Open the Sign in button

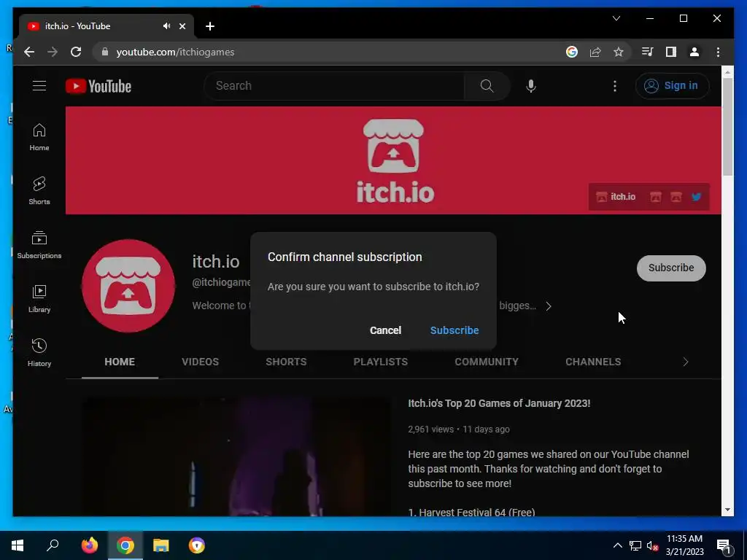click(x=672, y=86)
